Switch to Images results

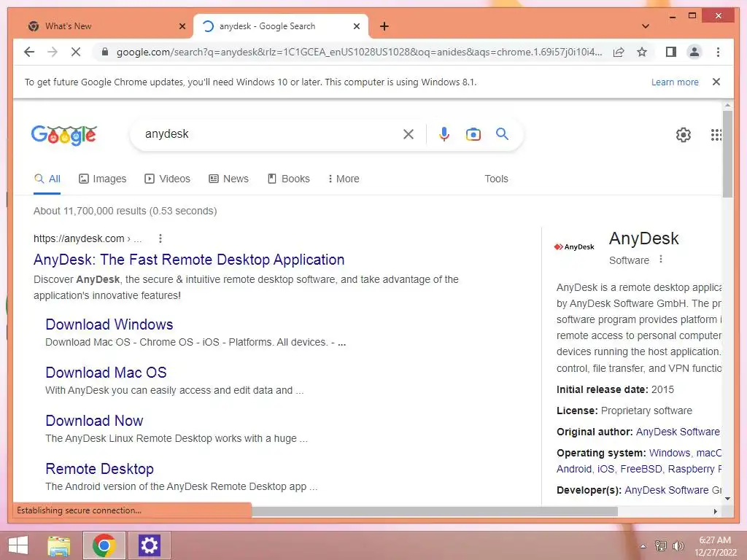[102, 179]
